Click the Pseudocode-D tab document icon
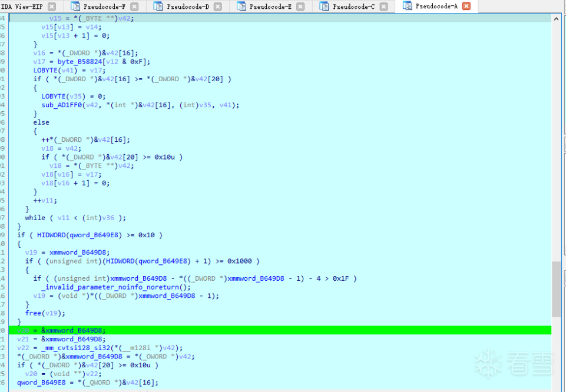This screenshot has width=566, height=392. pyautogui.click(x=158, y=6)
